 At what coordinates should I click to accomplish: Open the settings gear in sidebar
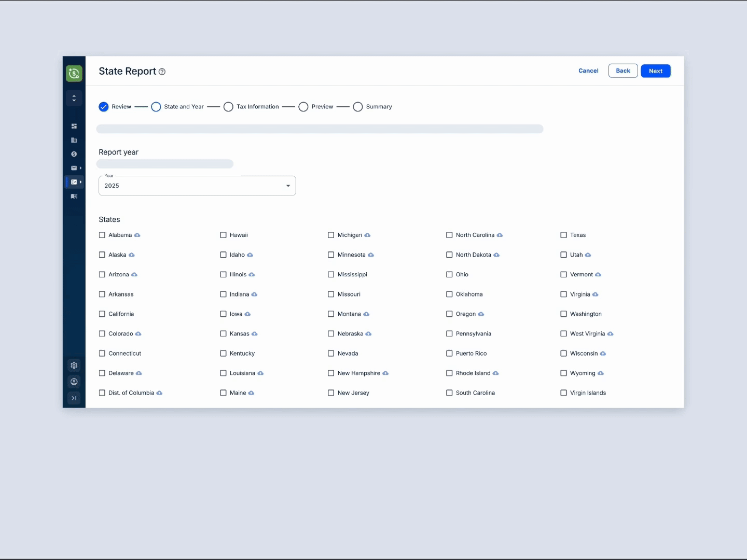point(74,366)
